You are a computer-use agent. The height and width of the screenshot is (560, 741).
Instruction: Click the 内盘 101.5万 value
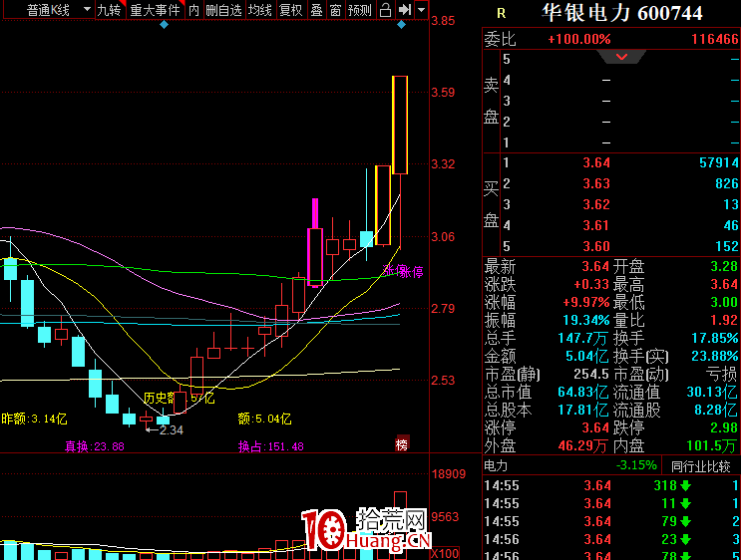[712, 445]
